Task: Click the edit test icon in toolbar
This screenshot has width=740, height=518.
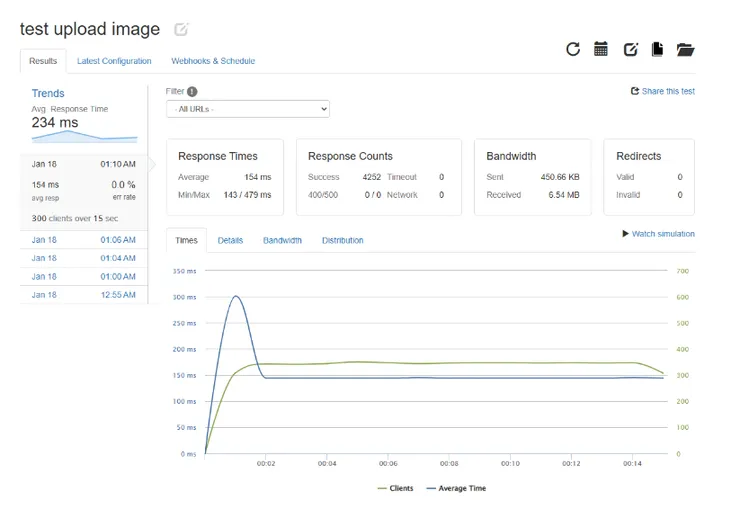Action: [x=630, y=49]
